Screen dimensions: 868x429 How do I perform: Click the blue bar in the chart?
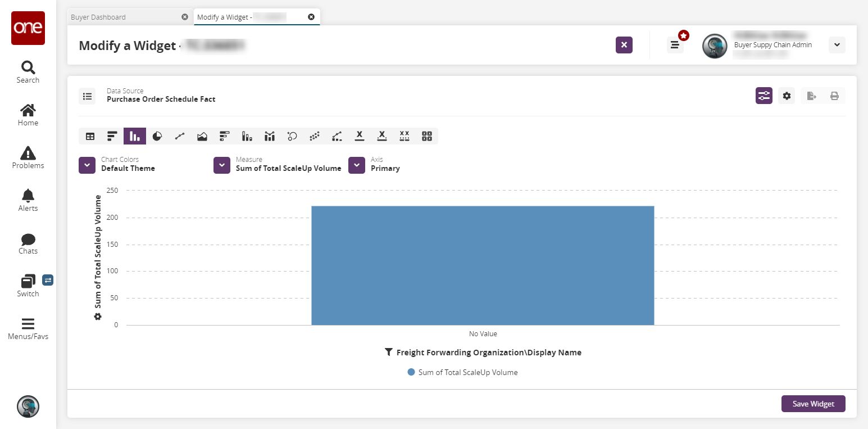pyautogui.click(x=483, y=265)
